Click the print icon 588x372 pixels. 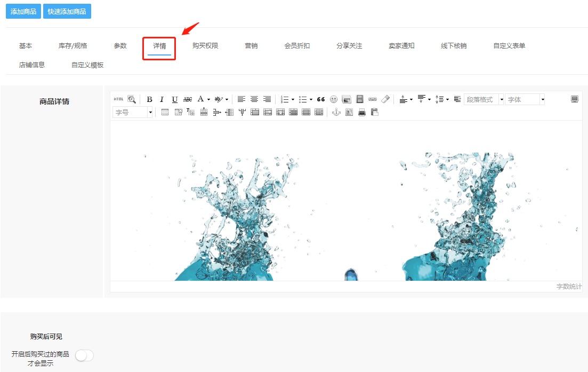click(362, 112)
